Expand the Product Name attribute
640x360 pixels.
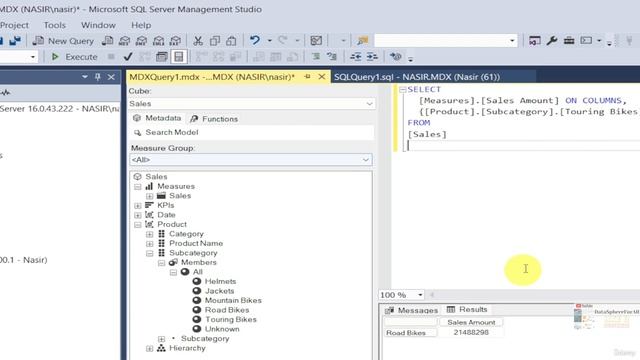click(x=150, y=244)
